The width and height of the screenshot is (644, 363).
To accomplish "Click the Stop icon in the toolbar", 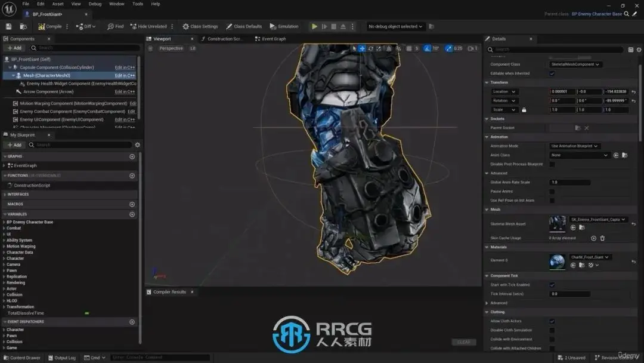I will pos(333,26).
